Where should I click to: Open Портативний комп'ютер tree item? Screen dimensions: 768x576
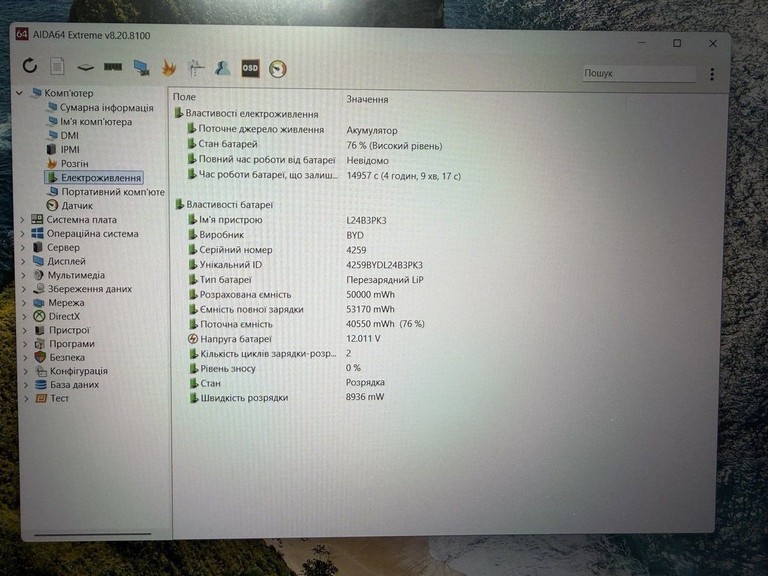(107, 192)
